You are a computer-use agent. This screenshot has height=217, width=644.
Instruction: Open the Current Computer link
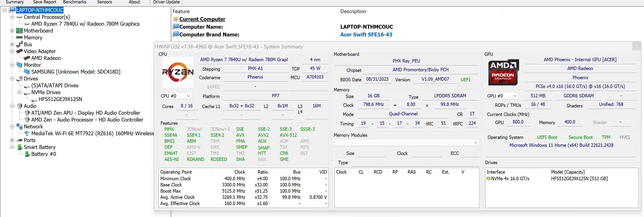click(202, 19)
